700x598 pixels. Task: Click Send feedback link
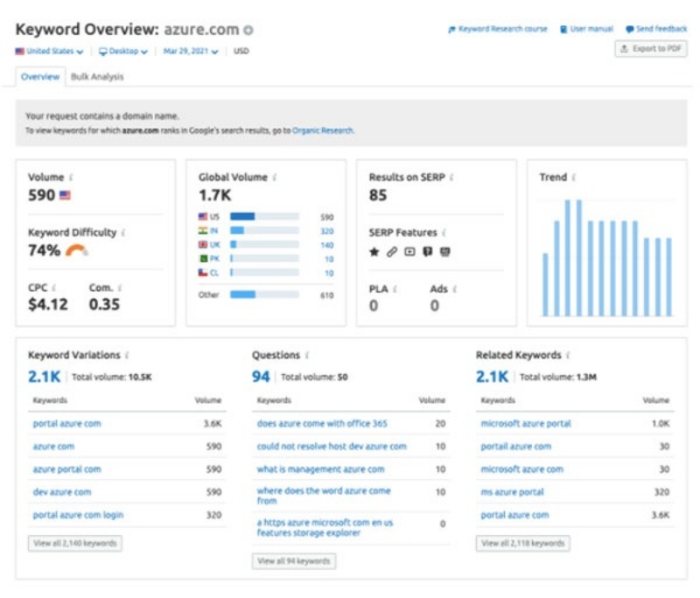pyautogui.click(x=656, y=29)
